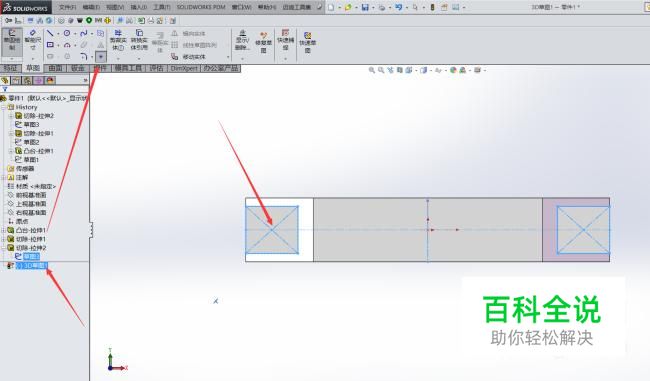Switch to the DimXpert tab
The height and width of the screenshot is (381, 650).
pyautogui.click(x=184, y=68)
